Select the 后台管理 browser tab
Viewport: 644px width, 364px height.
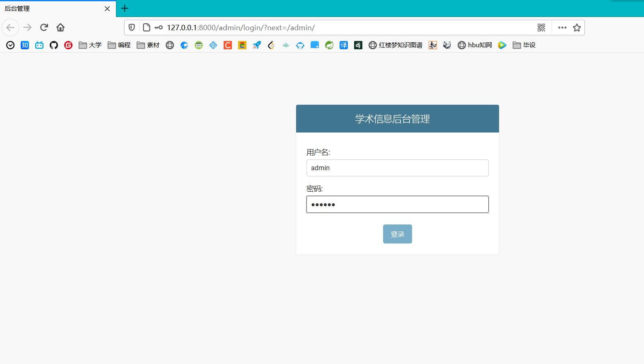click(58, 9)
